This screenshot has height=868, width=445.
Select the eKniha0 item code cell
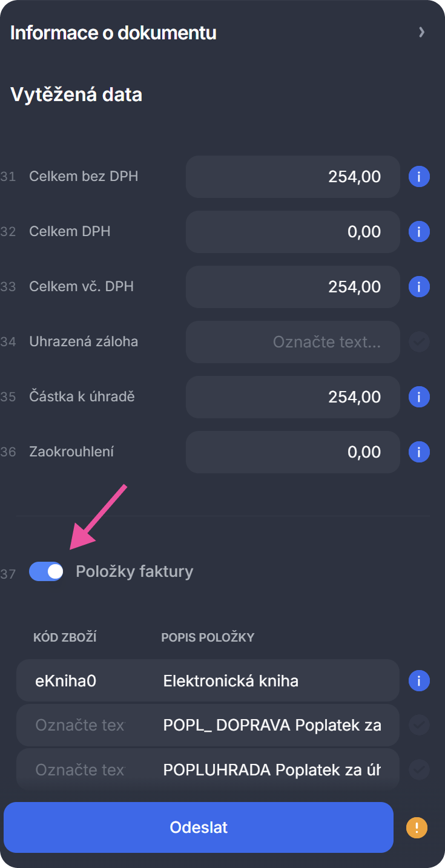coord(79,681)
